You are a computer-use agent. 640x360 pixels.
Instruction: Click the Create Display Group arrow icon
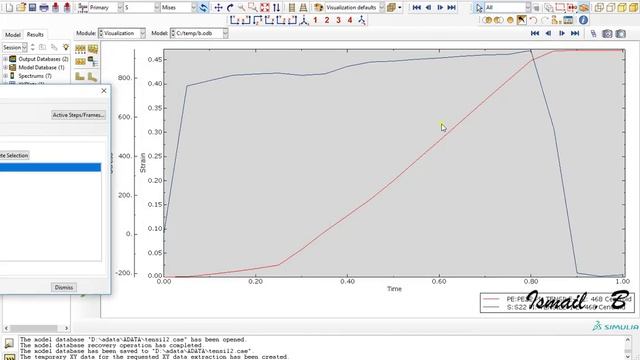[522, 20]
